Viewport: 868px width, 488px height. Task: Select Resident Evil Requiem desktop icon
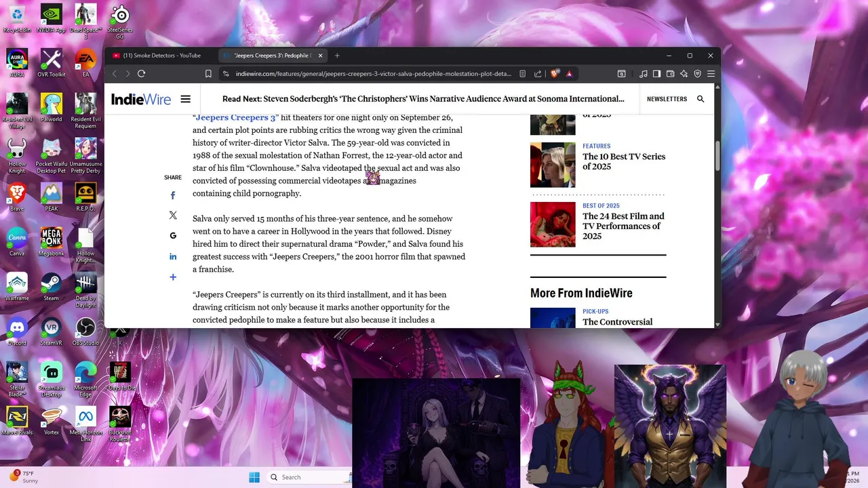[85, 110]
